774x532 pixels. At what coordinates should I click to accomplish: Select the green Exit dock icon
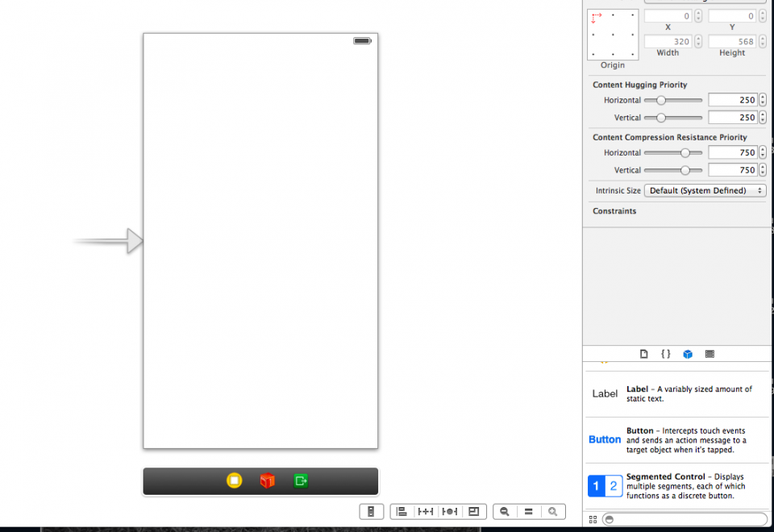[301, 480]
